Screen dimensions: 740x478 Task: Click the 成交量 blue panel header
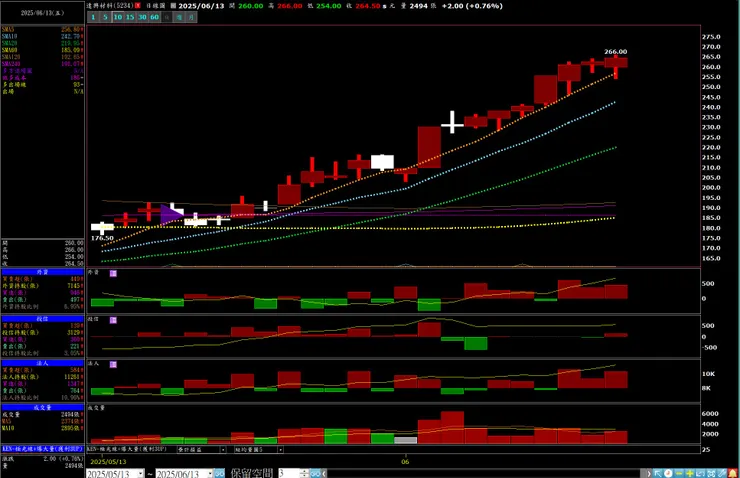pos(42,407)
